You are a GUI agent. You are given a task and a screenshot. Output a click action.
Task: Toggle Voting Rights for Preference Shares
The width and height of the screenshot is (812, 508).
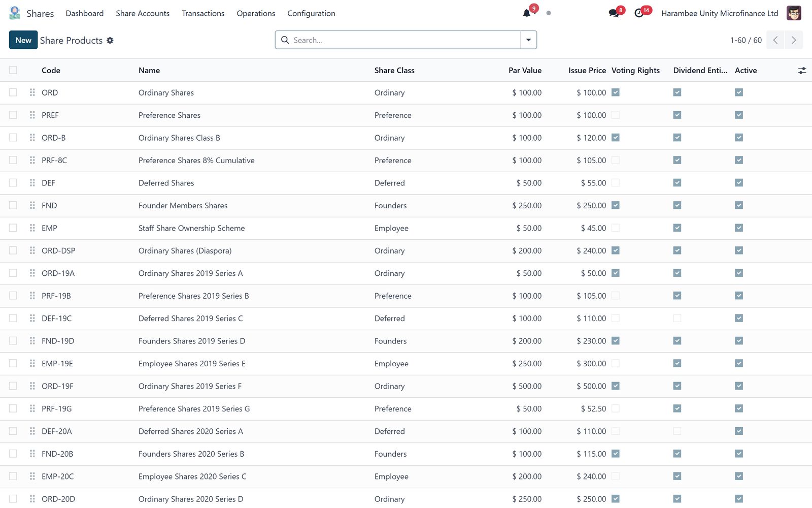616,115
